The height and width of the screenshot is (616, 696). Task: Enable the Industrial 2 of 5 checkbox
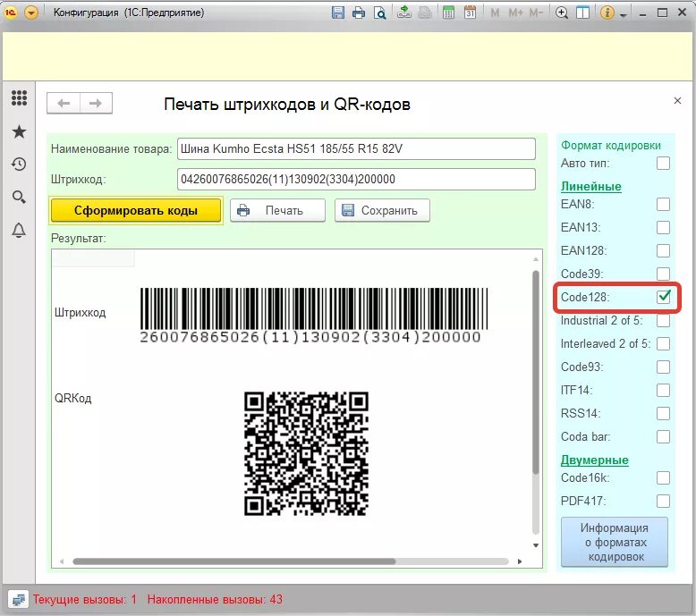click(x=663, y=321)
